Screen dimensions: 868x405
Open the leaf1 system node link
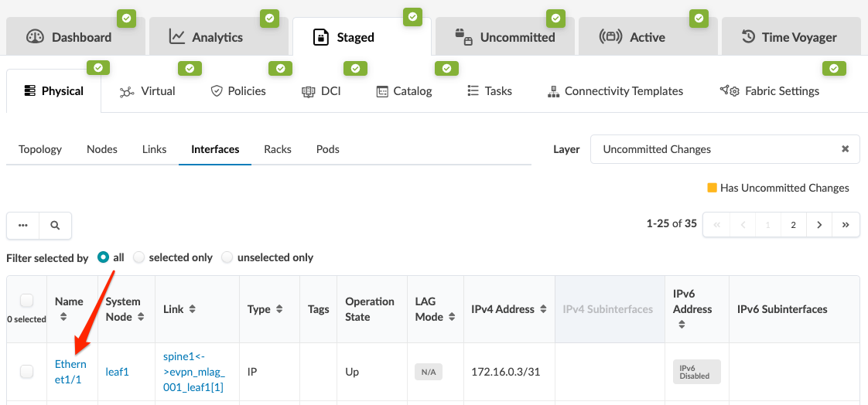pos(118,372)
